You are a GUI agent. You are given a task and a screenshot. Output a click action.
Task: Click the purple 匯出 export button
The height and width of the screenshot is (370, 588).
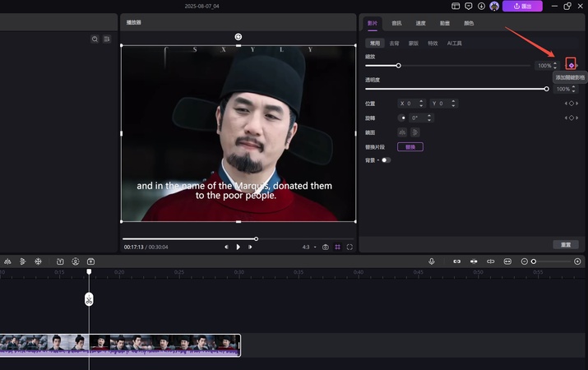tap(522, 6)
